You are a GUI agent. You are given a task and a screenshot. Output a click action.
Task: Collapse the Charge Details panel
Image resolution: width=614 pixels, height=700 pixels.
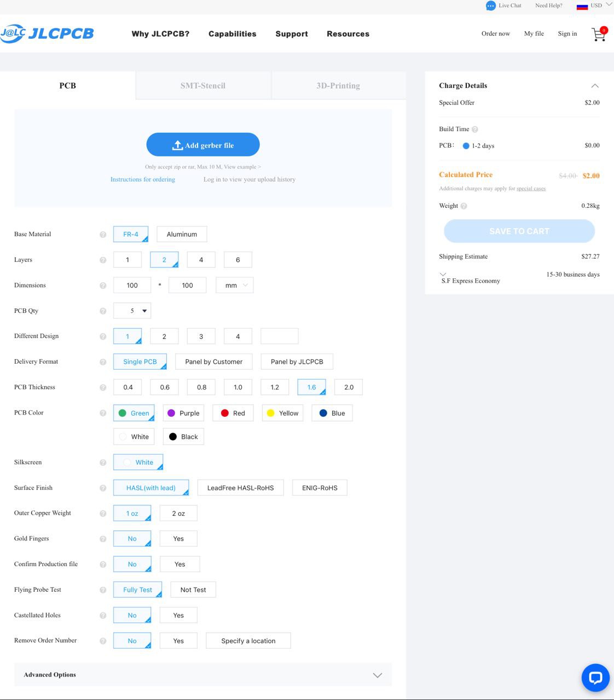[x=595, y=86]
